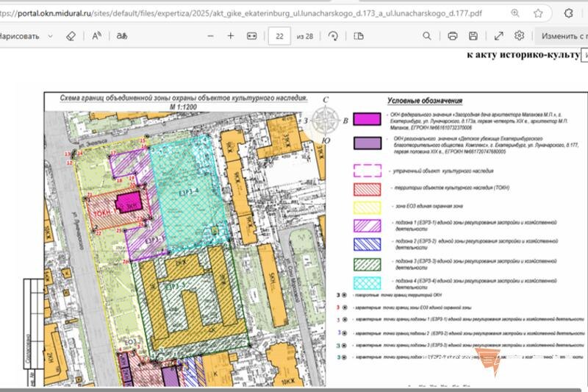Zoom out with the minus button
Viewport: 588px width, 392px height.
point(210,36)
